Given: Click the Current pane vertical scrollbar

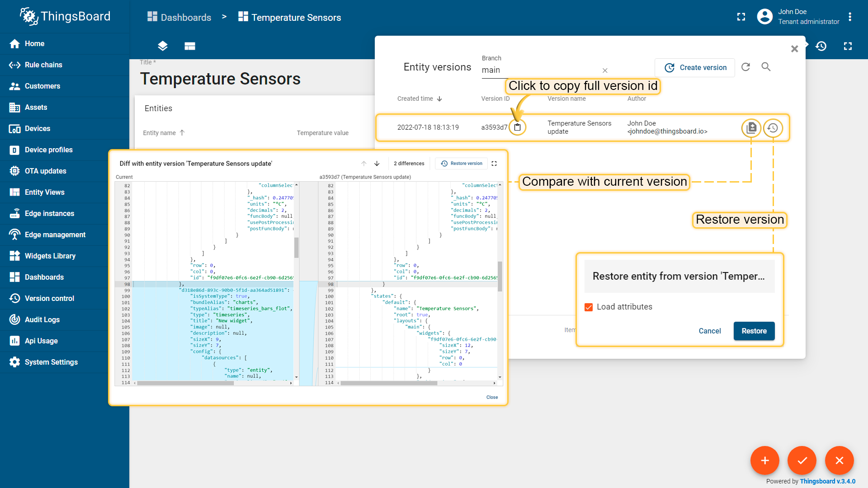Looking at the screenshot, I should click(297, 247).
